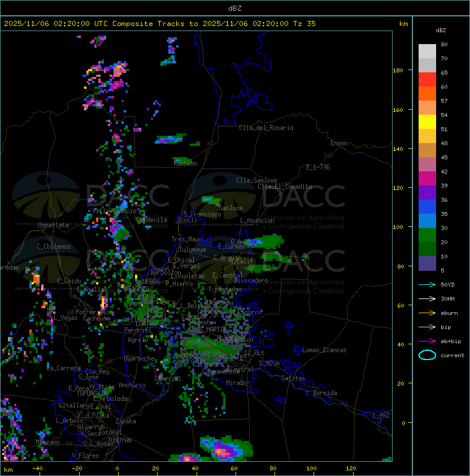Pick the light gray 80 dBZ swatch
This screenshot has width=470, height=476.
point(427,51)
